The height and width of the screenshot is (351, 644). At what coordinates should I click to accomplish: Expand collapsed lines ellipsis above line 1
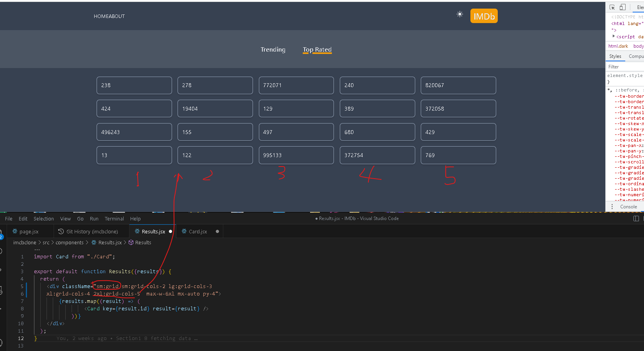pos(37,249)
